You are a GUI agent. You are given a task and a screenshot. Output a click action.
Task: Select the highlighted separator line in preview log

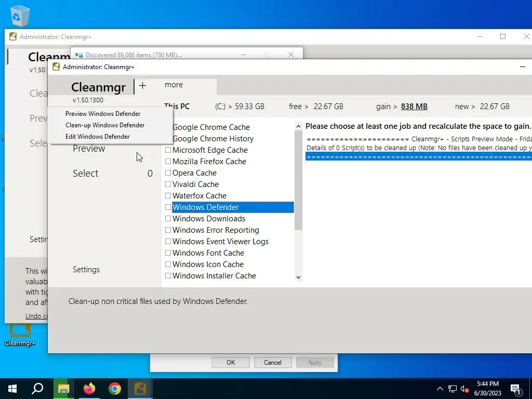tap(419, 156)
